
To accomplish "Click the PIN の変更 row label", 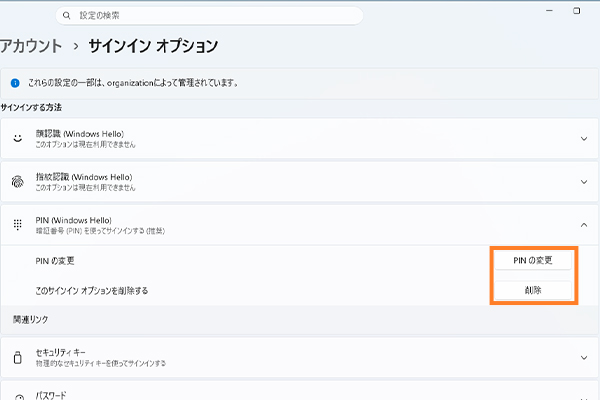I will pos(55,261).
